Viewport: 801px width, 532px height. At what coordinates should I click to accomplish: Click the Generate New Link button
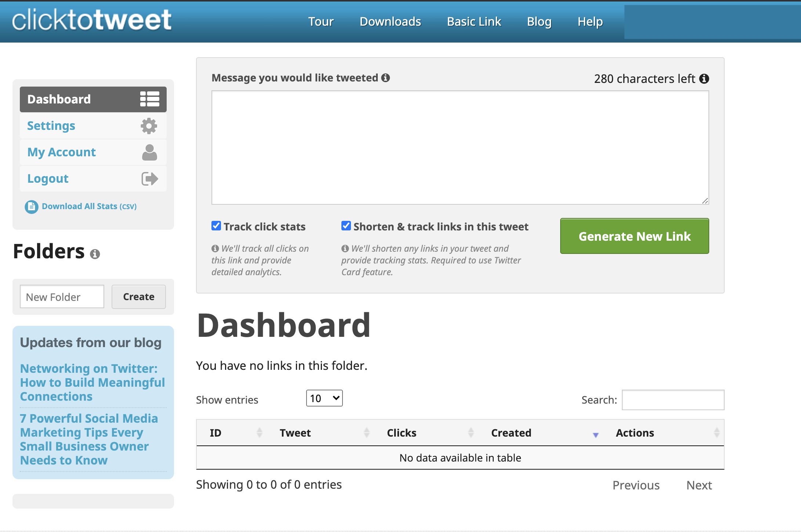tap(635, 236)
